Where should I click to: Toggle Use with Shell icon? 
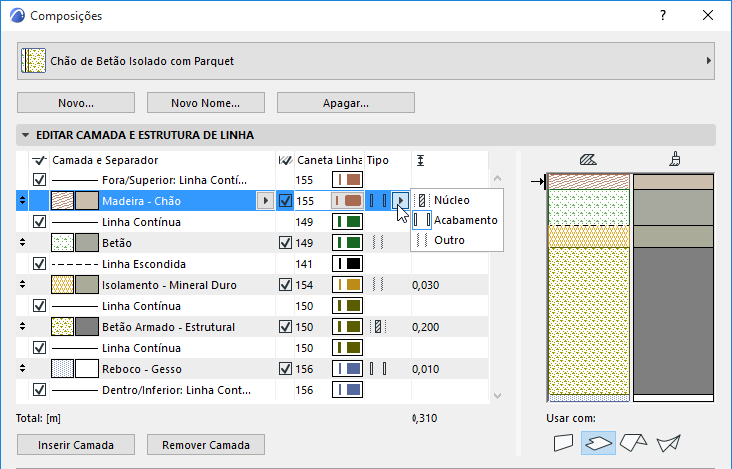pyautogui.click(x=669, y=443)
